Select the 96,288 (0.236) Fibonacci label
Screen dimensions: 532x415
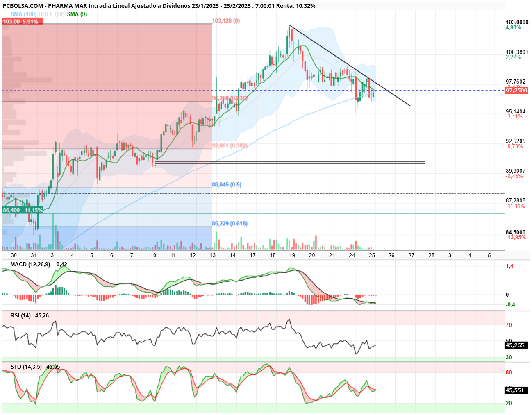230,98
